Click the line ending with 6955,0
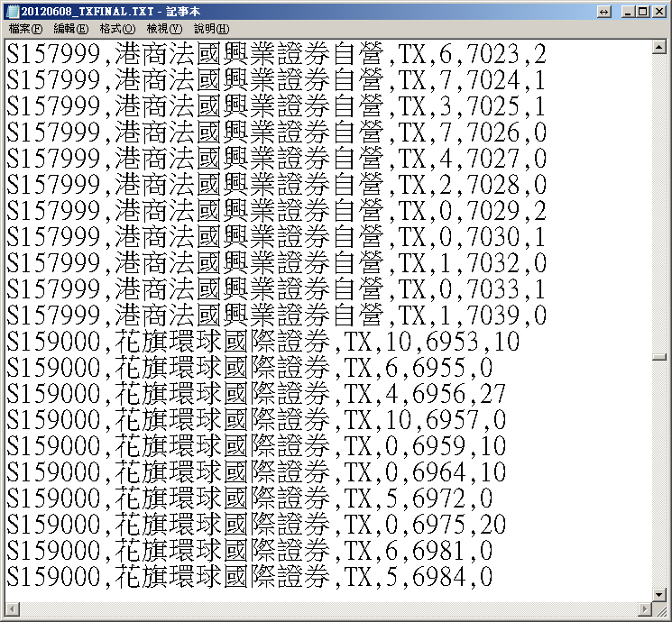This screenshot has height=622, width=672. 250,368
